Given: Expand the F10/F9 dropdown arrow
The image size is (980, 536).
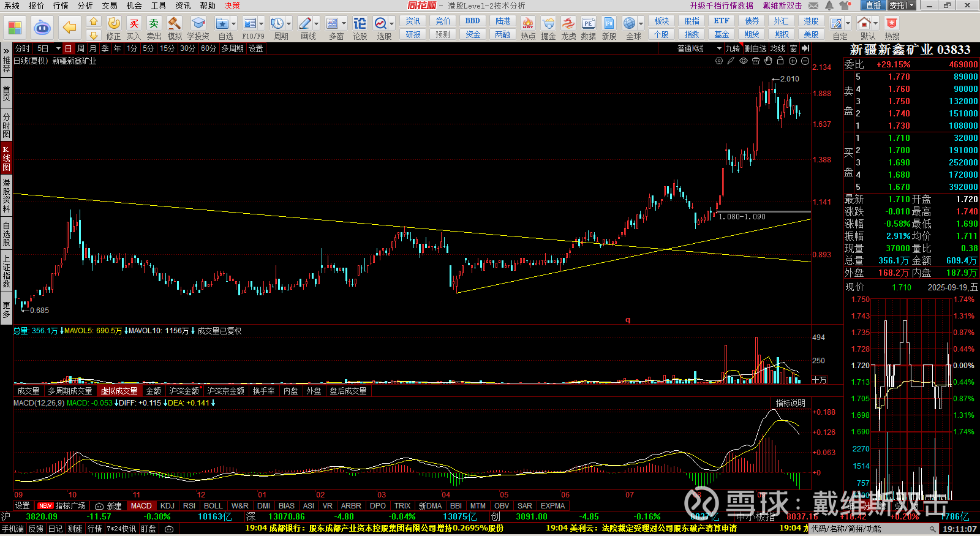Looking at the screenshot, I should [x=262, y=25].
